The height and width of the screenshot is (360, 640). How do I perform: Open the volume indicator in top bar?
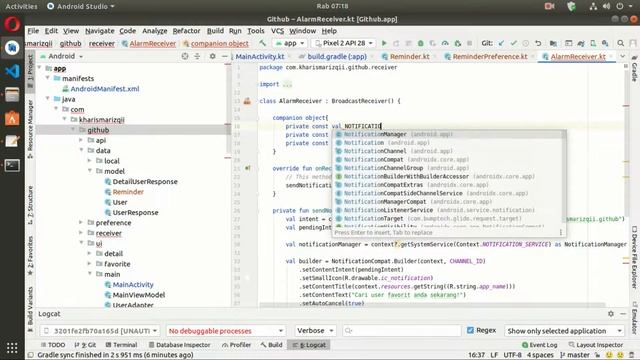607,6
